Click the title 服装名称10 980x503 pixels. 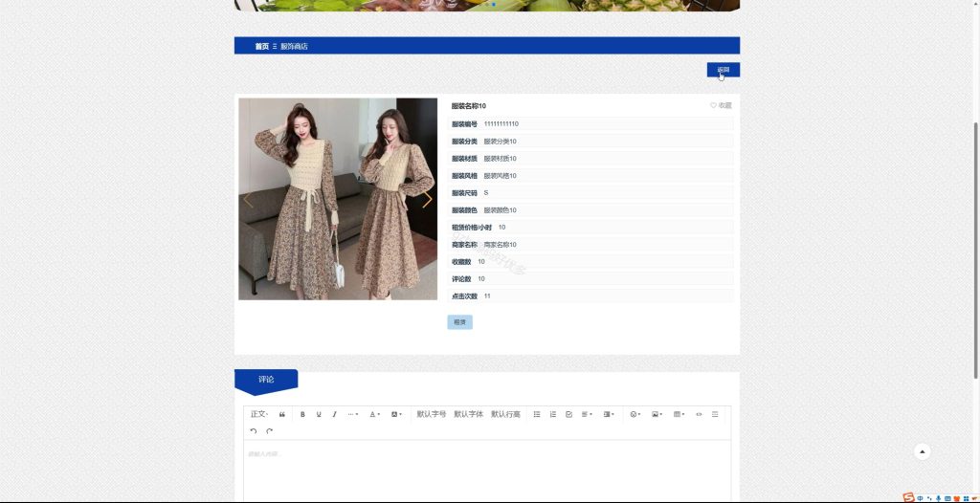[x=469, y=106]
